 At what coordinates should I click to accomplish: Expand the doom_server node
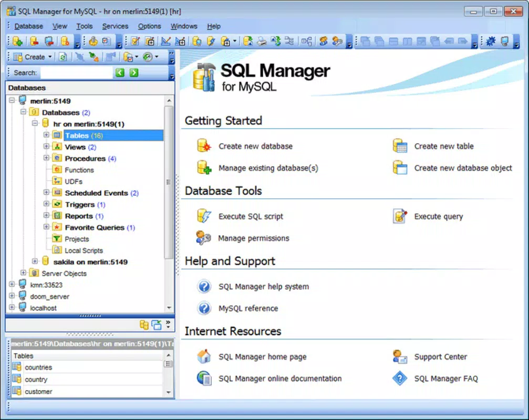pyautogui.click(x=12, y=296)
